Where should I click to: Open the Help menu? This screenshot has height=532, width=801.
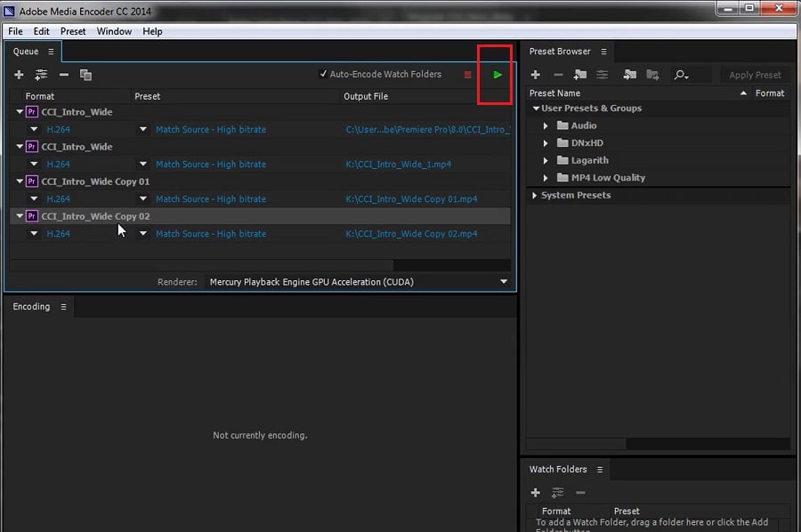pyautogui.click(x=152, y=31)
